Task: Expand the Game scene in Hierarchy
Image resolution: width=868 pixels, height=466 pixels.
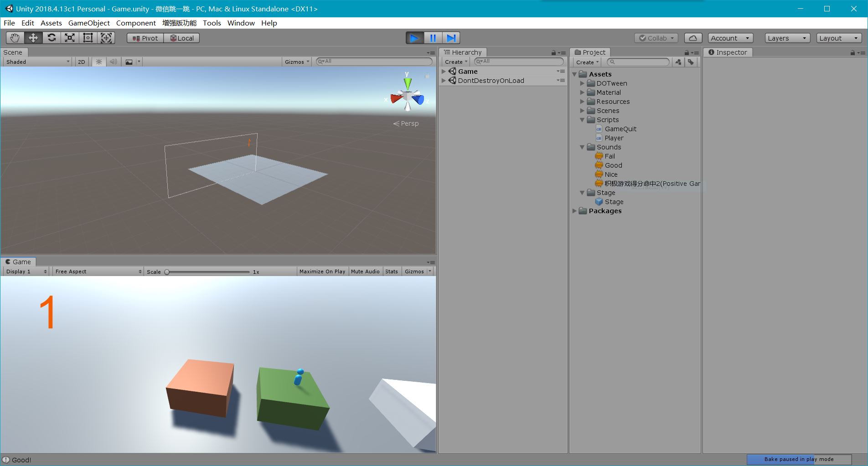Action: click(x=444, y=72)
